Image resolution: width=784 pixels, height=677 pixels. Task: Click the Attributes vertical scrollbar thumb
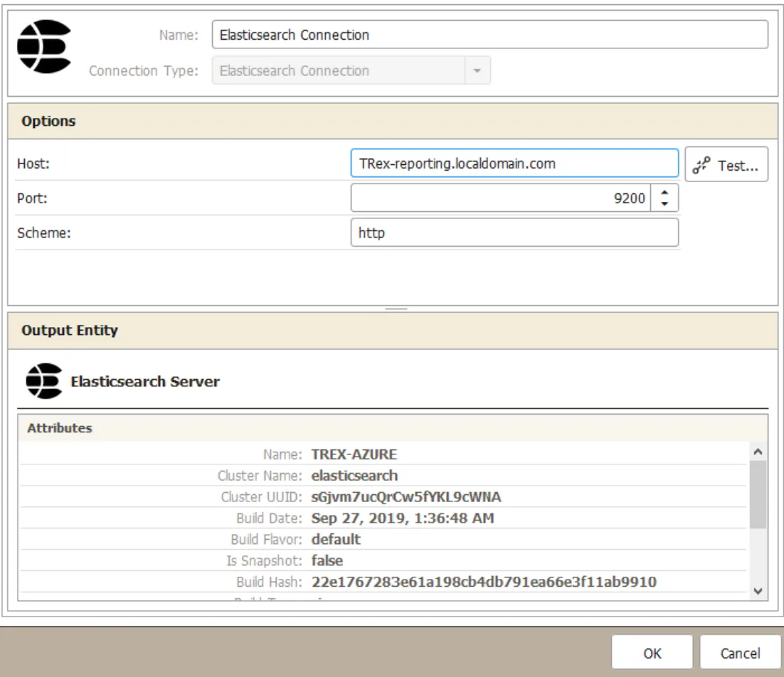(758, 494)
